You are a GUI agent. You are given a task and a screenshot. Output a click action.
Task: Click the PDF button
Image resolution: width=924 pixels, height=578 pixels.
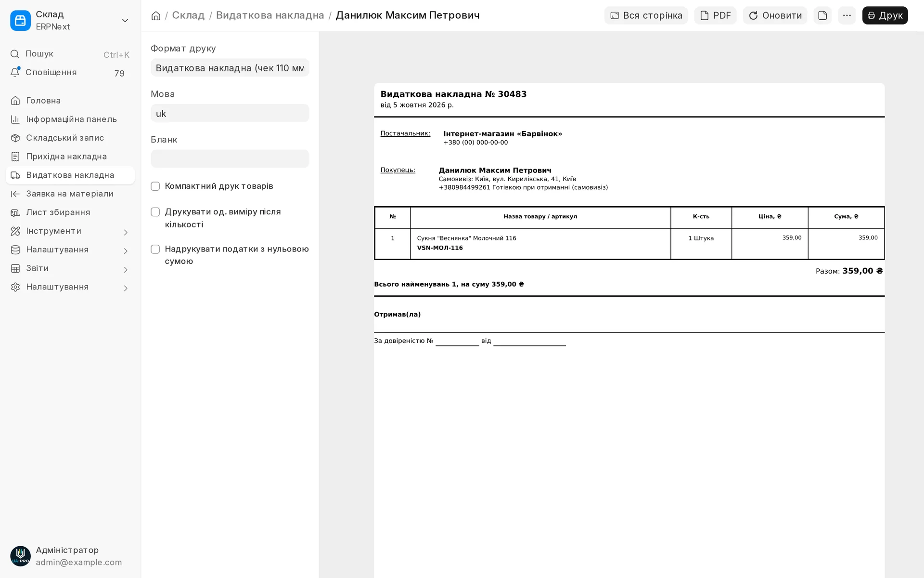(715, 15)
